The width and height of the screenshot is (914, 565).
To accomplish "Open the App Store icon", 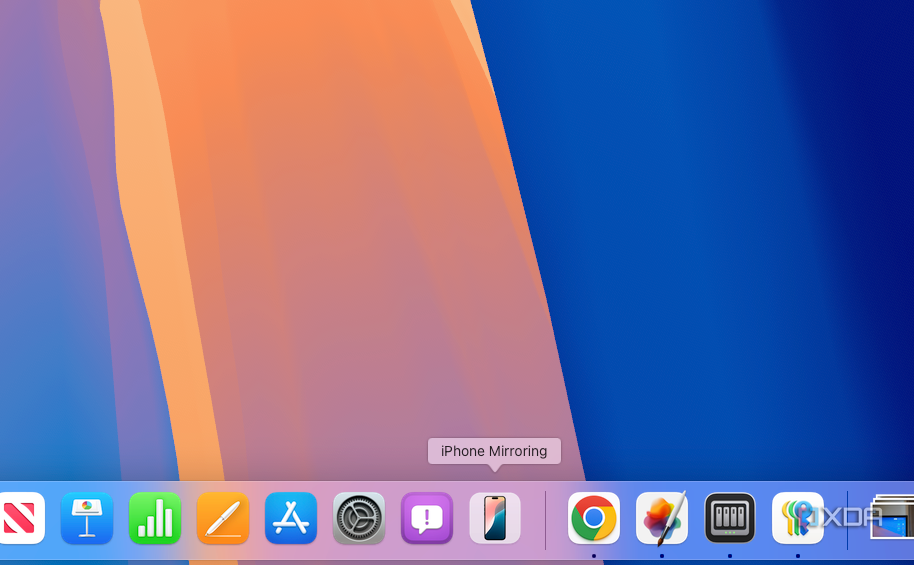I will [291, 518].
